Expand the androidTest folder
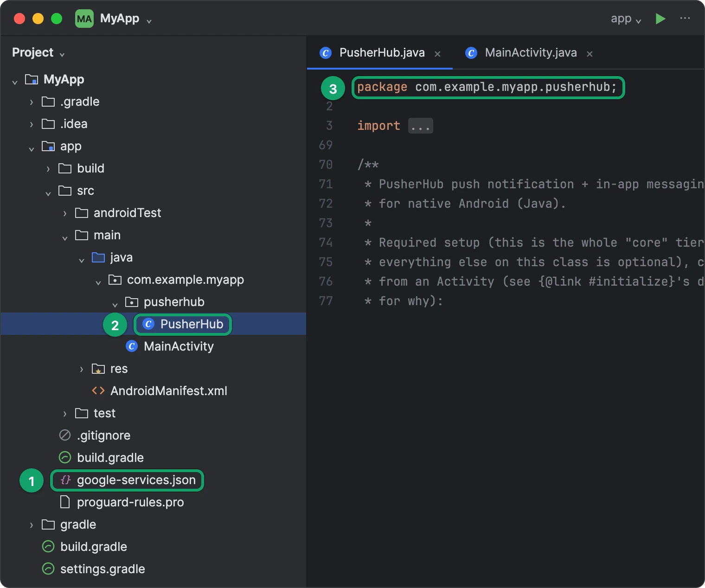 point(65,213)
